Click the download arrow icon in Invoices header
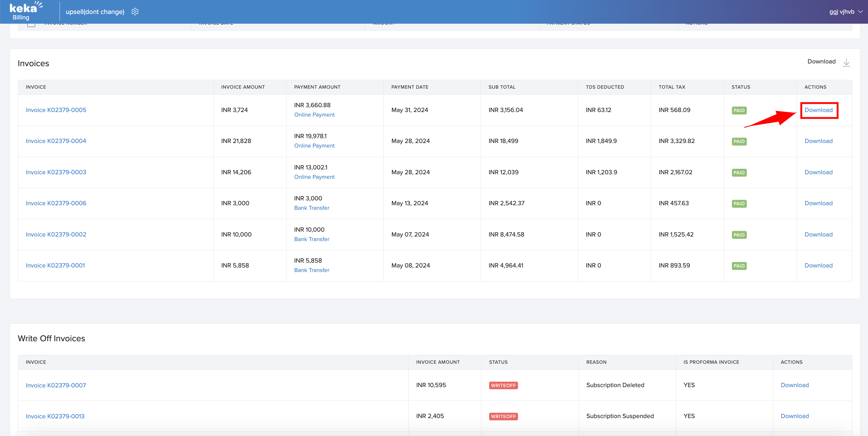The image size is (868, 436). coord(846,62)
